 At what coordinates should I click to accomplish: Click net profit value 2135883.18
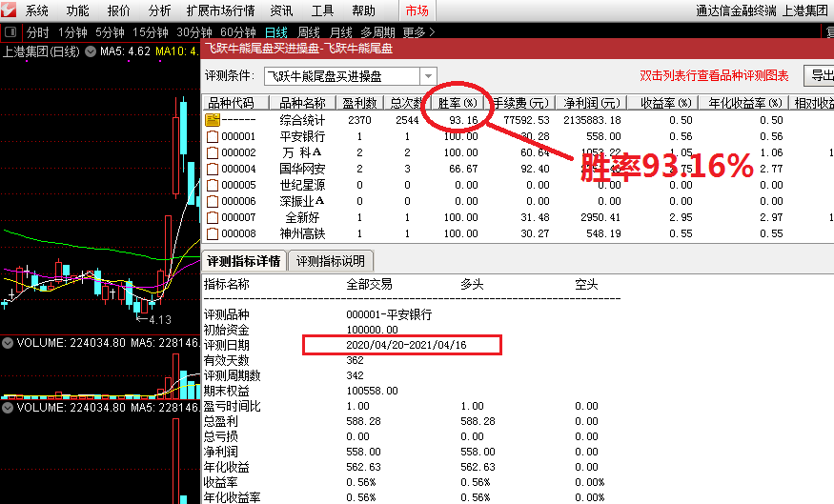(592, 120)
